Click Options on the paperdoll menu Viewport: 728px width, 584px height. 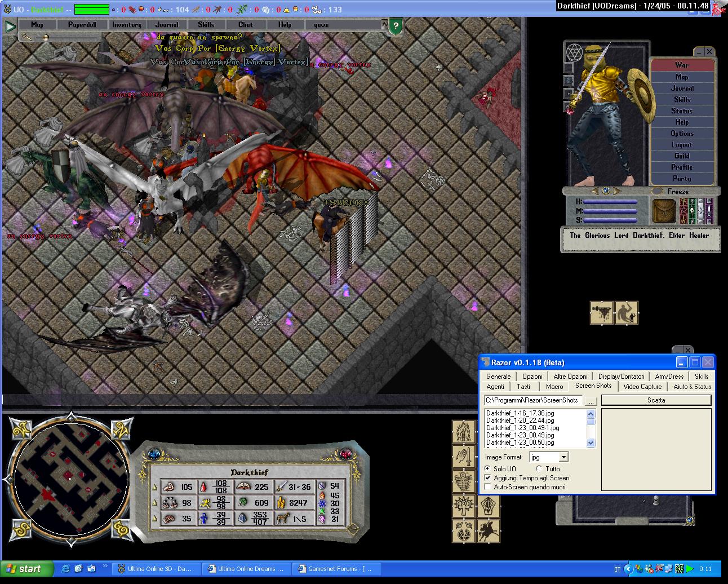(682, 134)
